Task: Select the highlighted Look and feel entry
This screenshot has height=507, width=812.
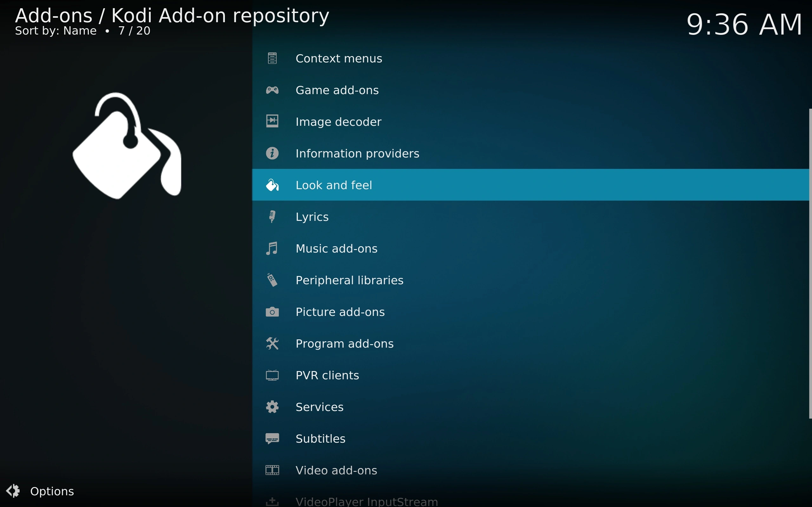Action: coord(334,185)
